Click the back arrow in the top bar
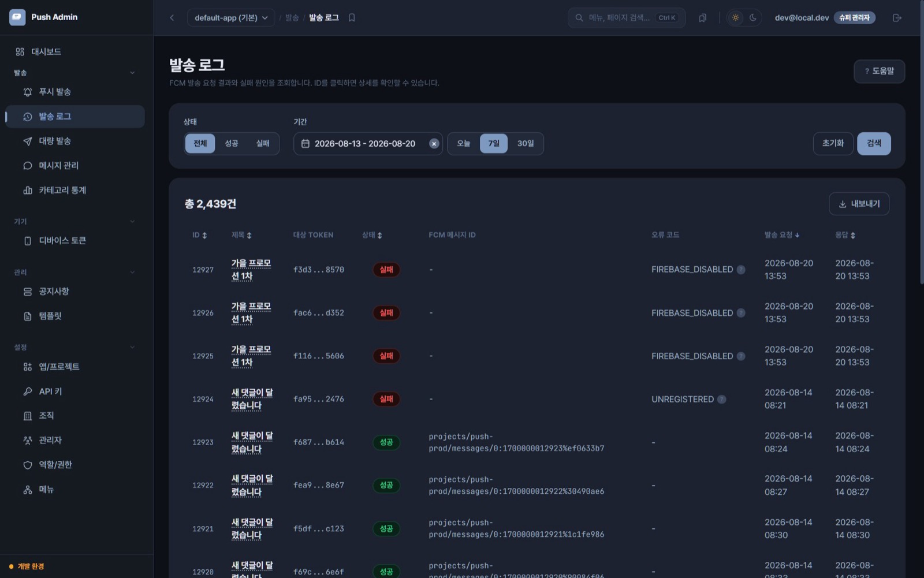924x578 pixels. point(172,18)
